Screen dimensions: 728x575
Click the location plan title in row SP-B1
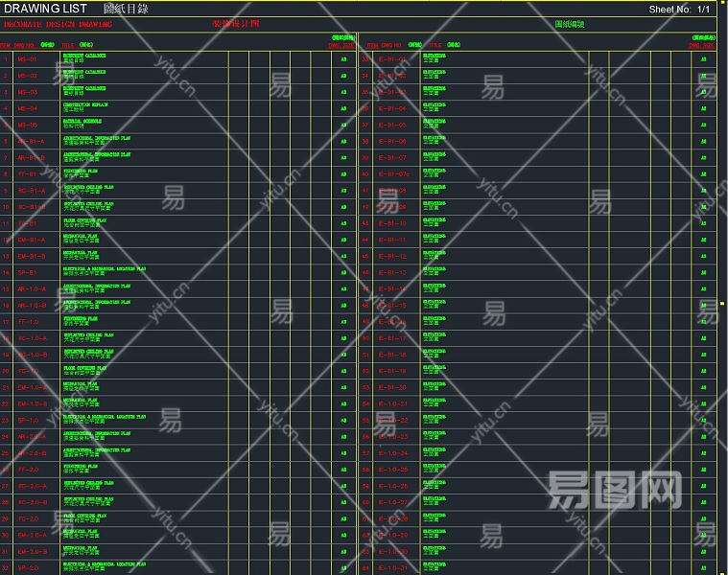(105, 269)
